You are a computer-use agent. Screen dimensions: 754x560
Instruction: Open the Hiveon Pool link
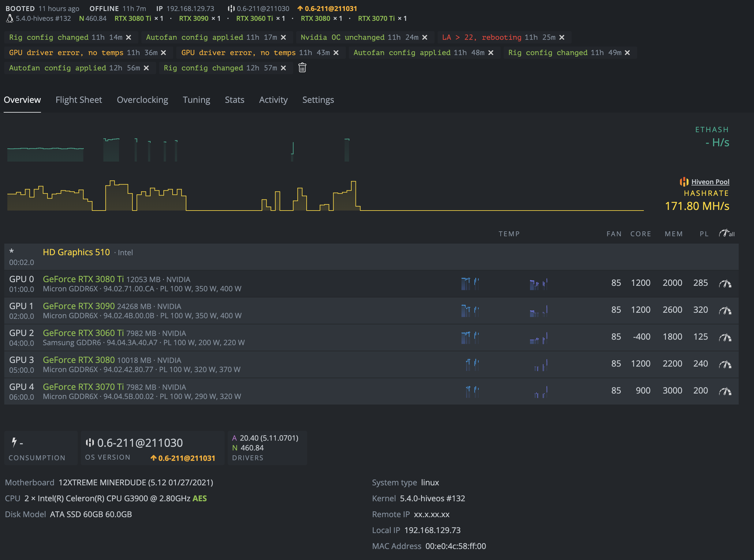[710, 182]
